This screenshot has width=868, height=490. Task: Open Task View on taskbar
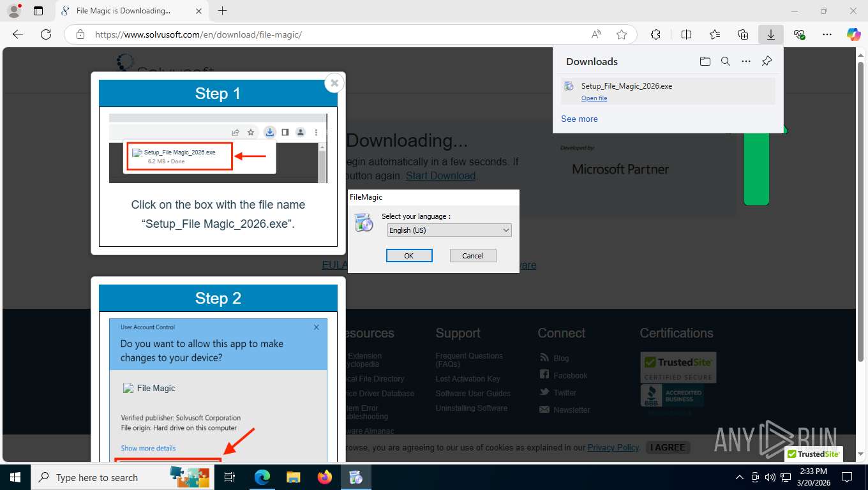[230, 477]
